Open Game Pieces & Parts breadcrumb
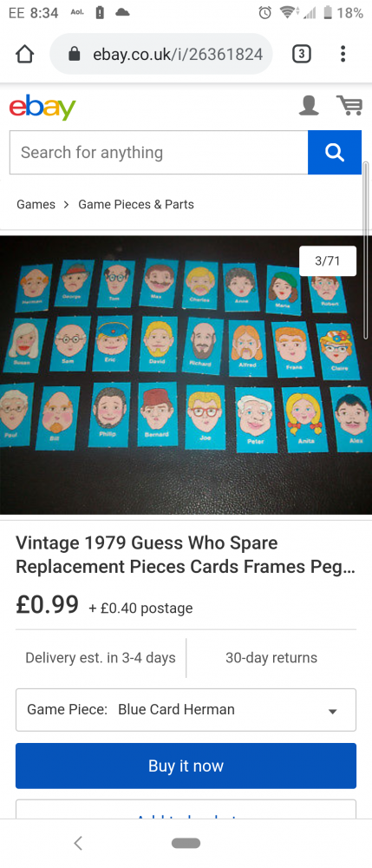 (x=136, y=204)
